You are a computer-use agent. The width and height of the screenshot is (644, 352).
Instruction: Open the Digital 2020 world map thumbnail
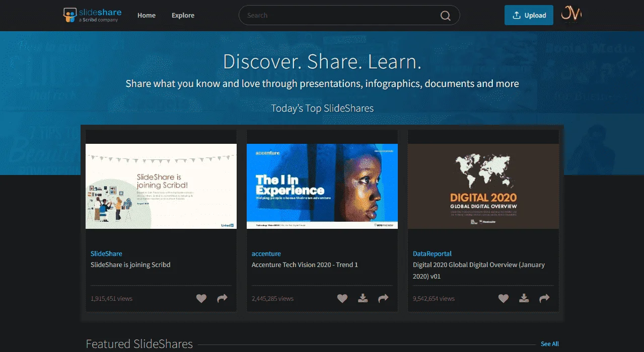(x=483, y=186)
